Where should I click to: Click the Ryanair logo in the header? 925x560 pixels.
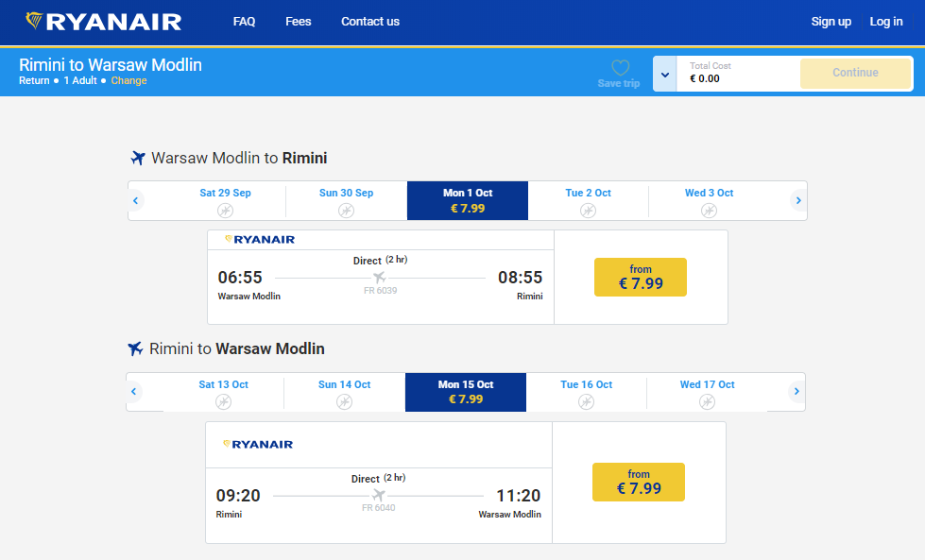pyautogui.click(x=104, y=22)
